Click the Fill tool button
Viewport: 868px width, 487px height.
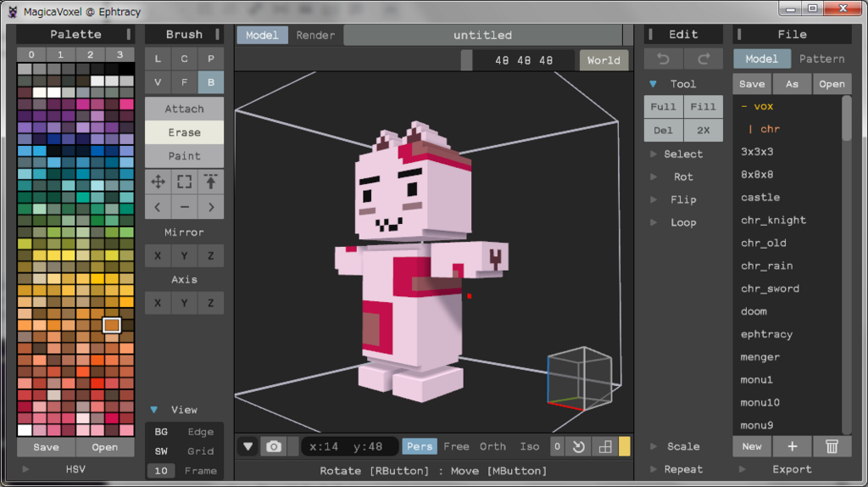pos(703,106)
